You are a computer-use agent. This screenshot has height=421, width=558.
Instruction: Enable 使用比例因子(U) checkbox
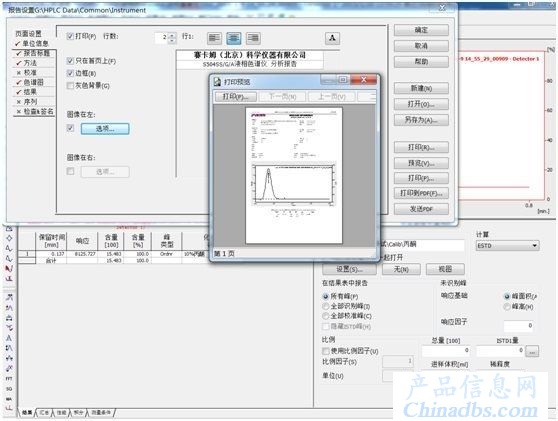[326, 351]
